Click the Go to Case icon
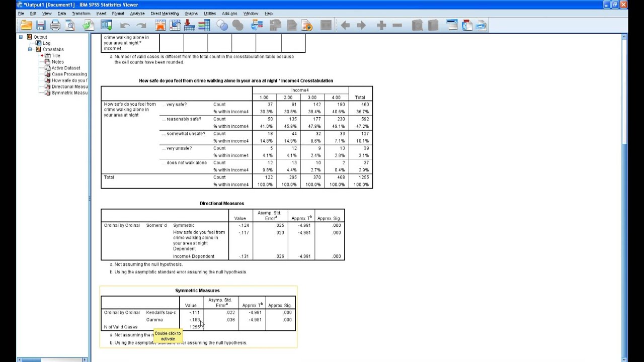The width and height of the screenshot is (644, 362). (x=175, y=25)
